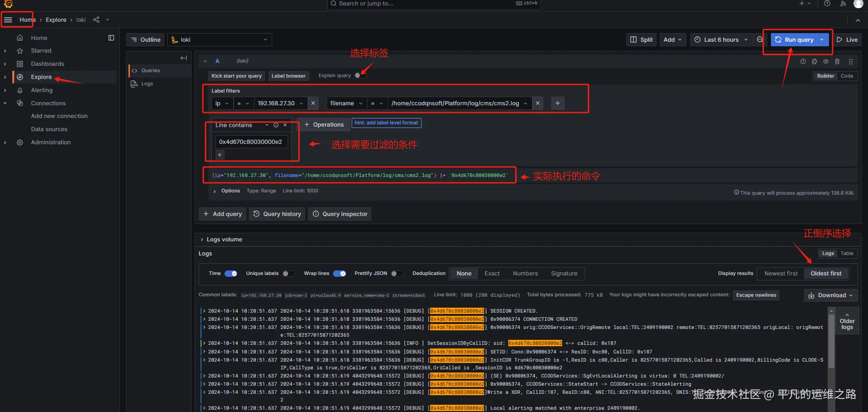The width and height of the screenshot is (868, 412).
Task: Open Dashboards icon in the sidebar
Action: click(x=20, y=64)
